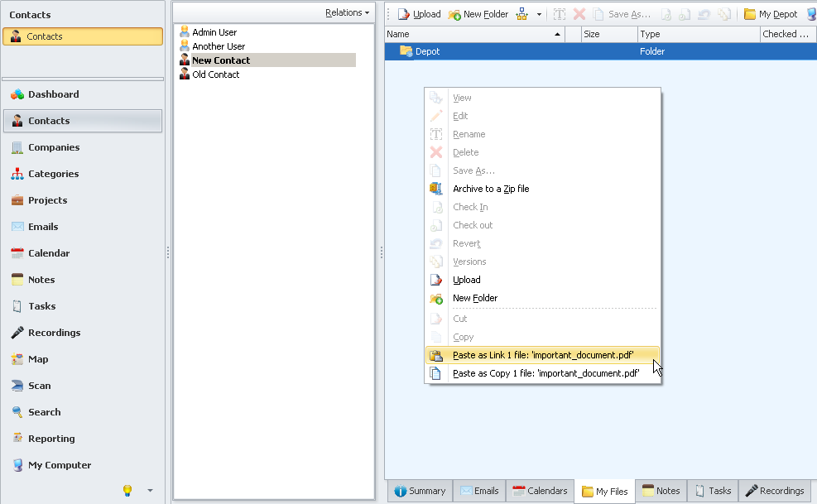
Task: Open My Depot from the toolbar
Action: click(770, 14)
